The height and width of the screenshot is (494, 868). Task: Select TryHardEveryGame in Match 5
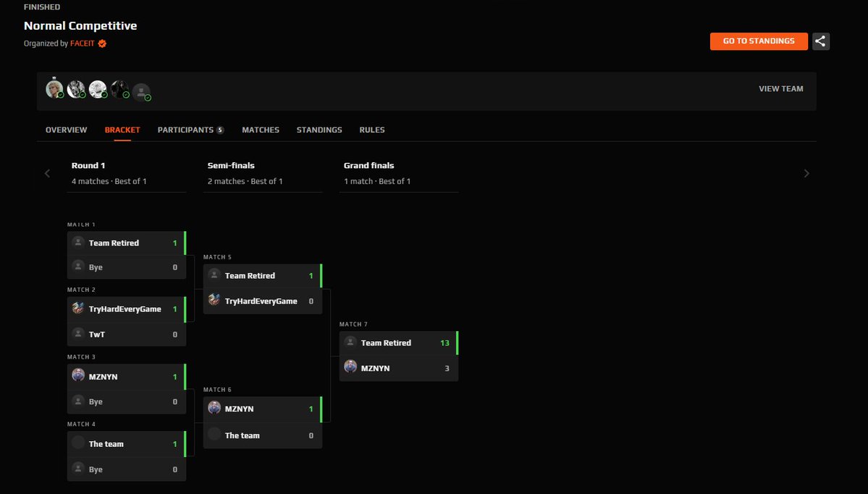coord(262,301)
